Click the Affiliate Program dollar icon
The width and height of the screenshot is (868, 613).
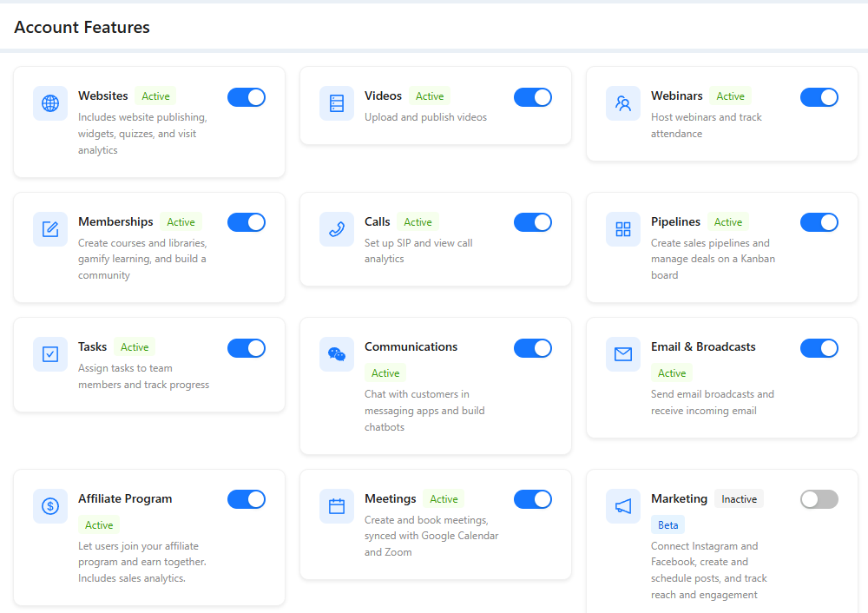tap(50, 505)
